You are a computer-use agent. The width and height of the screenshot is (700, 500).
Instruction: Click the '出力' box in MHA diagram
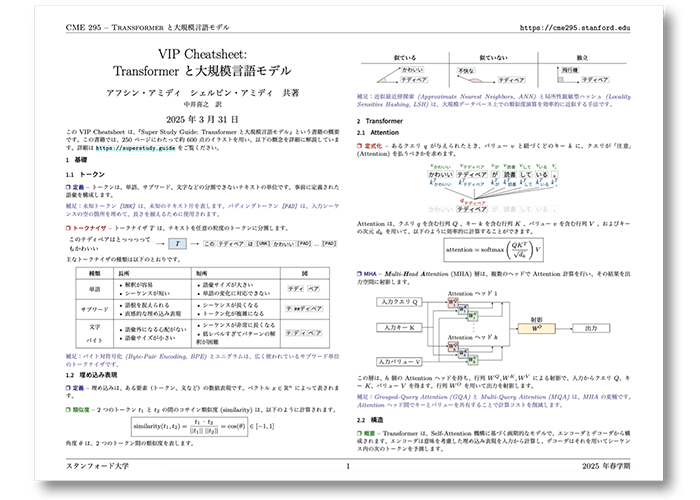point(591,329)
